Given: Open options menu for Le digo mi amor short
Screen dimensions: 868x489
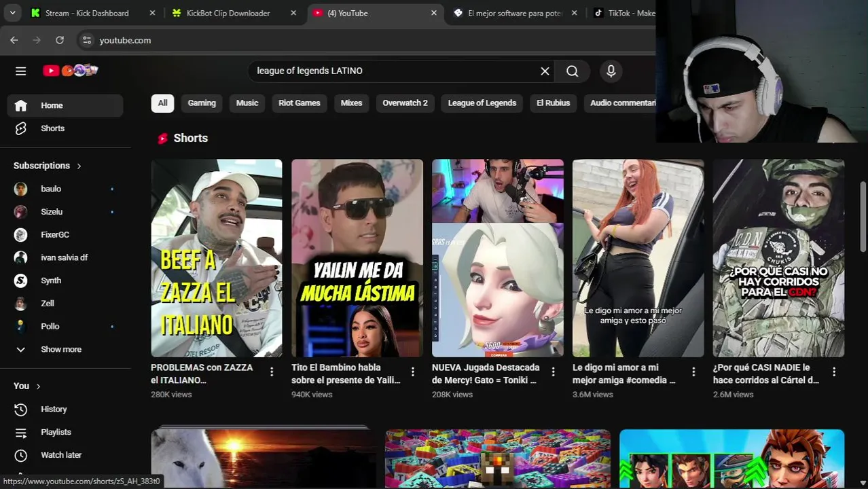Looking at the screenshot, I should 693,372.
